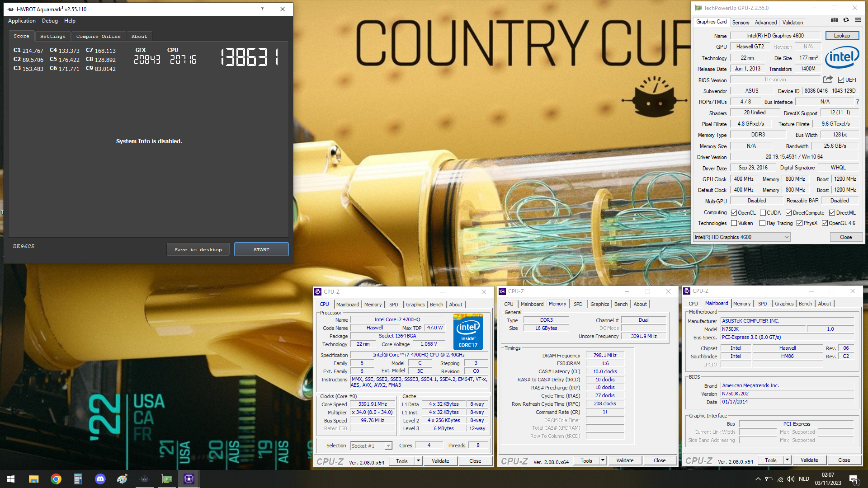Switch to GPU-Z taskbar icon

pos(166,479)
